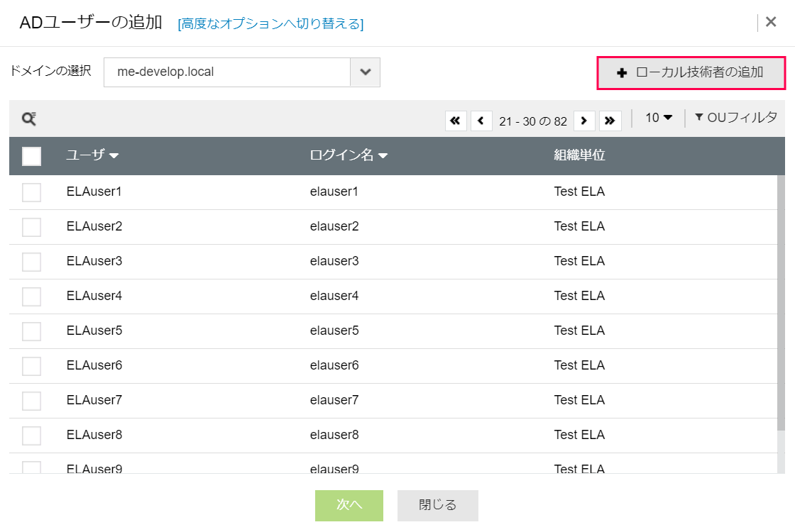The height and width of the screenshot is (532, 795).
Task: Open the OU filter
Action: (x=735, y=118)
